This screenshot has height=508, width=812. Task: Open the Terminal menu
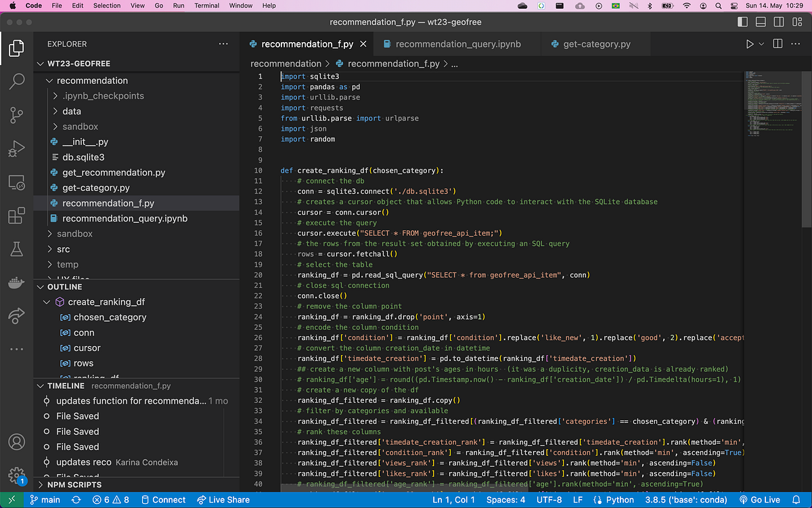[x=206, y=5]
